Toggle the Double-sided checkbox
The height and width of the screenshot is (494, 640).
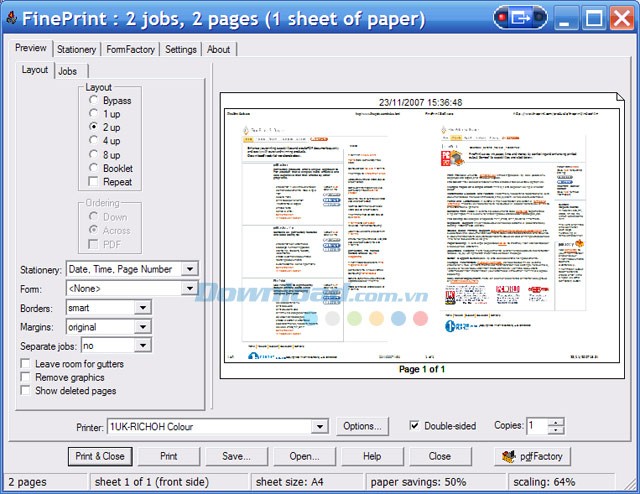(x=415, y=426)
